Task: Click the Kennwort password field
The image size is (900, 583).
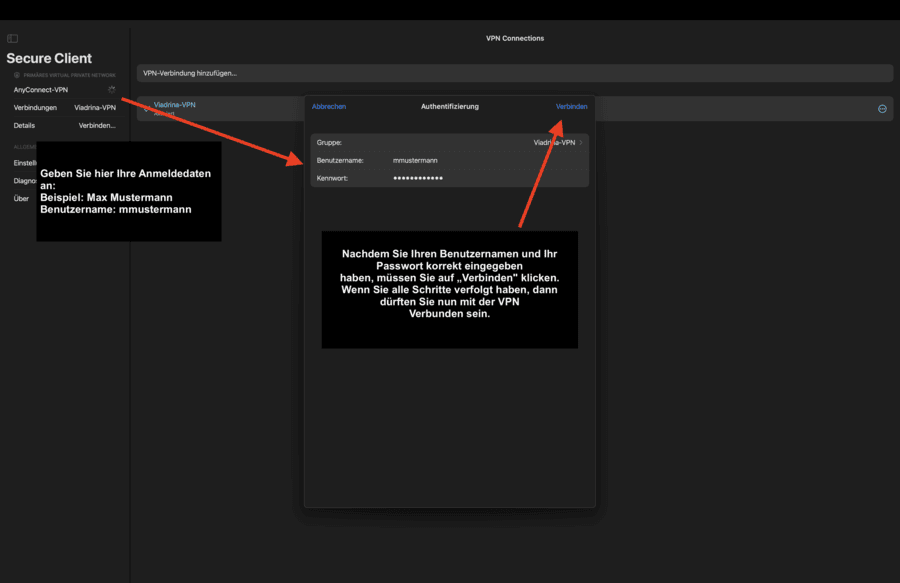Action: point(449,178)
